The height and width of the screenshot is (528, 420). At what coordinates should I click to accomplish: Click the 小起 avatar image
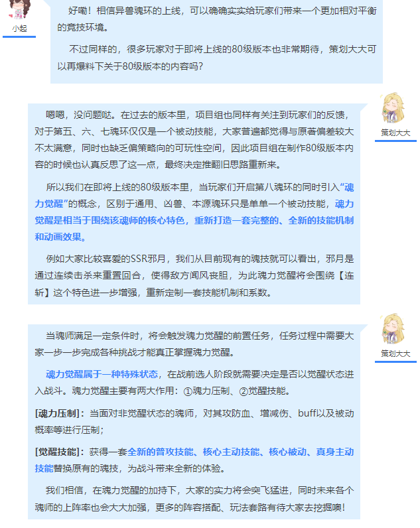19,9
